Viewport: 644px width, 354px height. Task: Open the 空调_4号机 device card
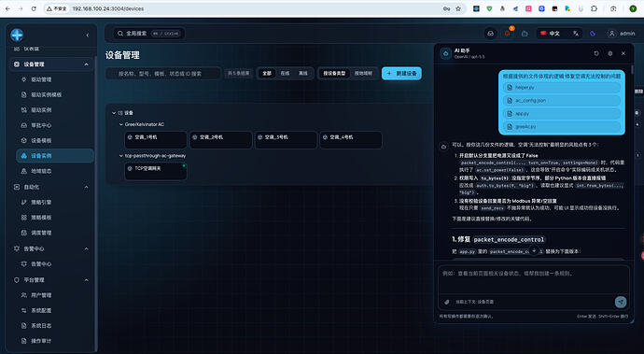coord(351,140)
